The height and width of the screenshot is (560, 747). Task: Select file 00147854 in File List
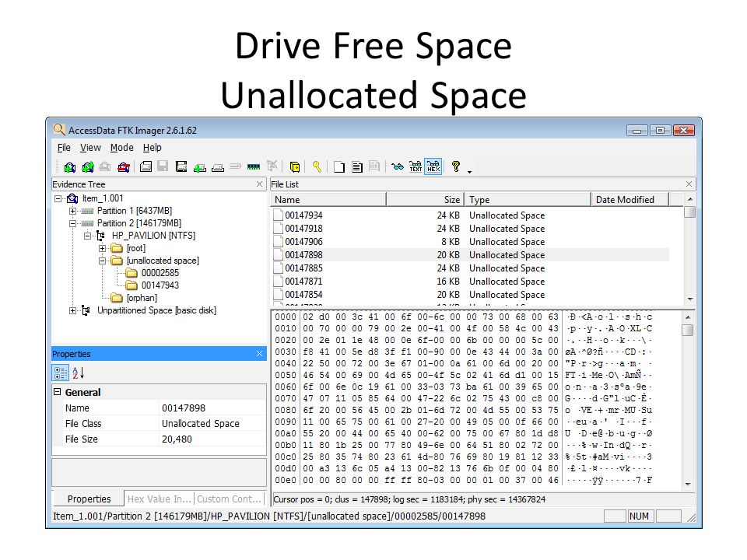click(x=303, y=295)
